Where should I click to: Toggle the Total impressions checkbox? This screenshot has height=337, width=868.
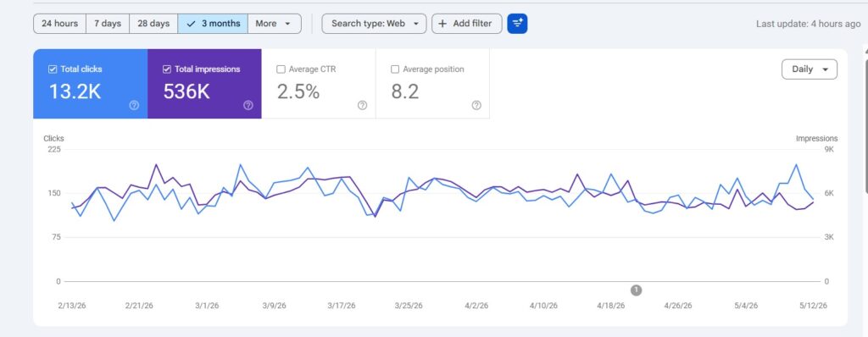coord(167,69)
